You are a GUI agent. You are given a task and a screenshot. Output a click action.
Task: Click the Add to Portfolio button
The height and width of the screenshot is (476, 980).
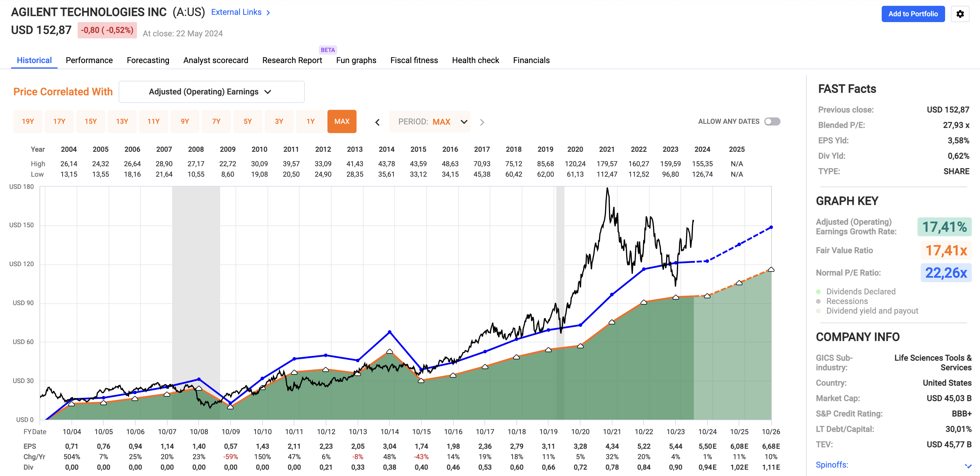[913, 14]
